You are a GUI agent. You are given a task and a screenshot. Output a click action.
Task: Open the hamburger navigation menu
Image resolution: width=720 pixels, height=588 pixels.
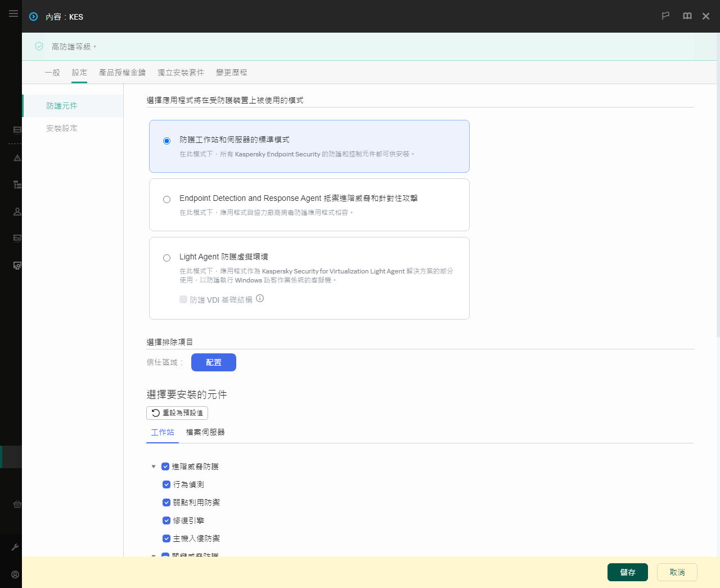coord(13,14)
